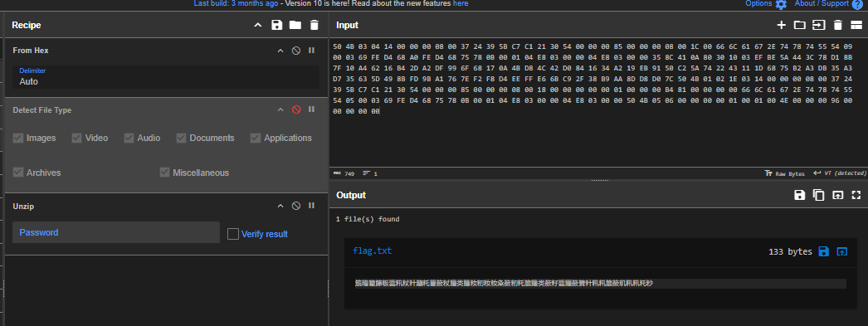This screenshot has height=326, width=868.
Task: Open a file as input
Action: point(819,25)
